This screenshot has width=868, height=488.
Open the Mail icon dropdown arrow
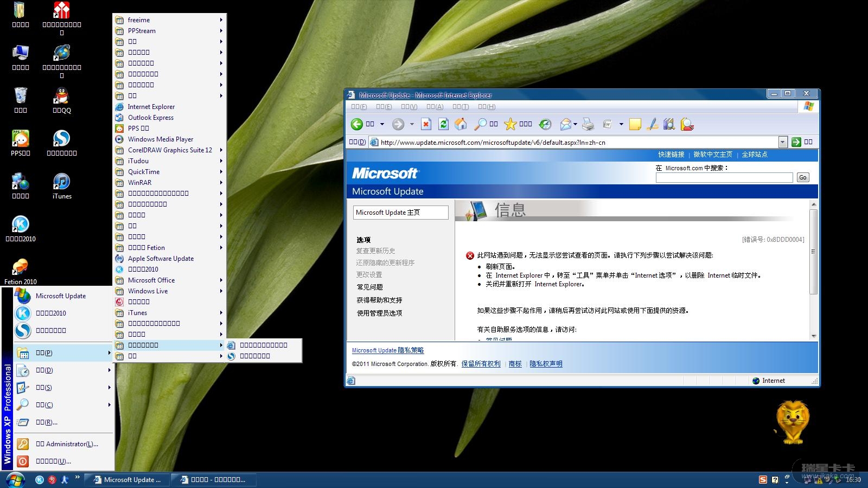click(x=575, y=124)
